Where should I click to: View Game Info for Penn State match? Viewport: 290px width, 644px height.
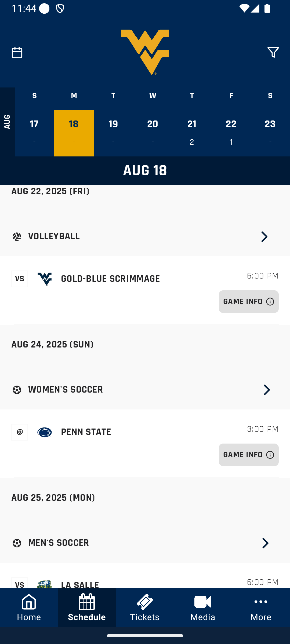[x=249, y=455]
